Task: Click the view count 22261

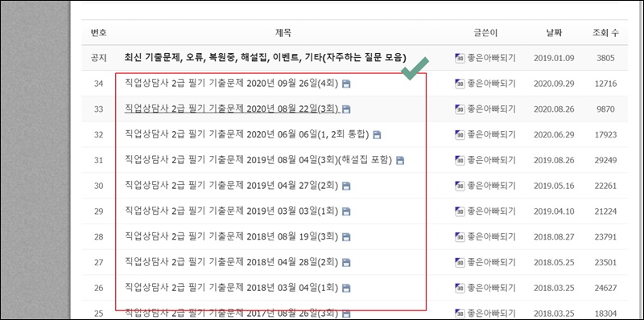Action: tap(605, 186)
